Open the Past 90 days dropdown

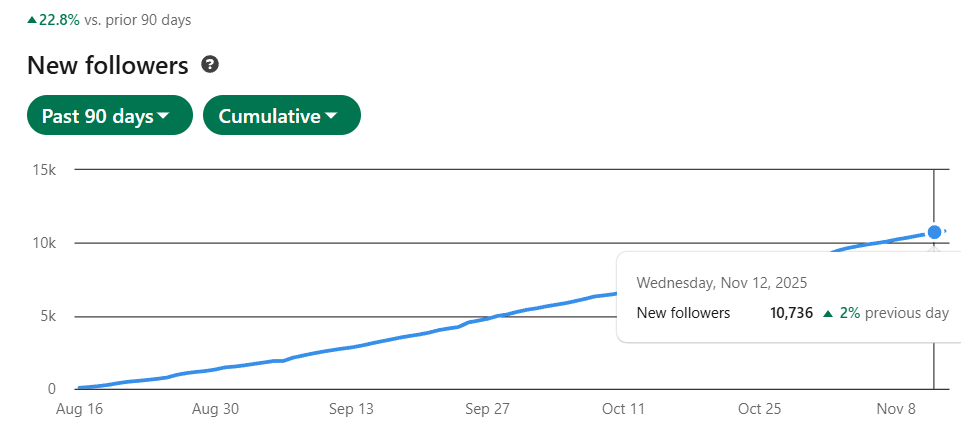110,115
